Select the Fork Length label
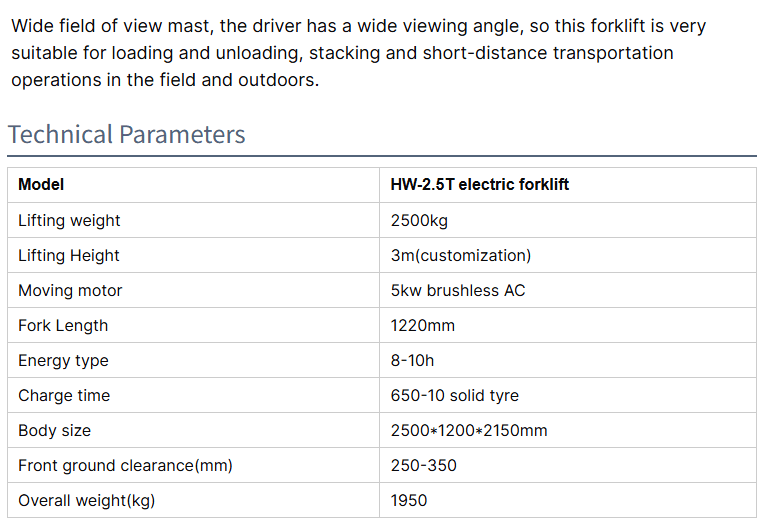Image resolution: width=764 pixels, height=521 pixels. (x=63, y=325)
